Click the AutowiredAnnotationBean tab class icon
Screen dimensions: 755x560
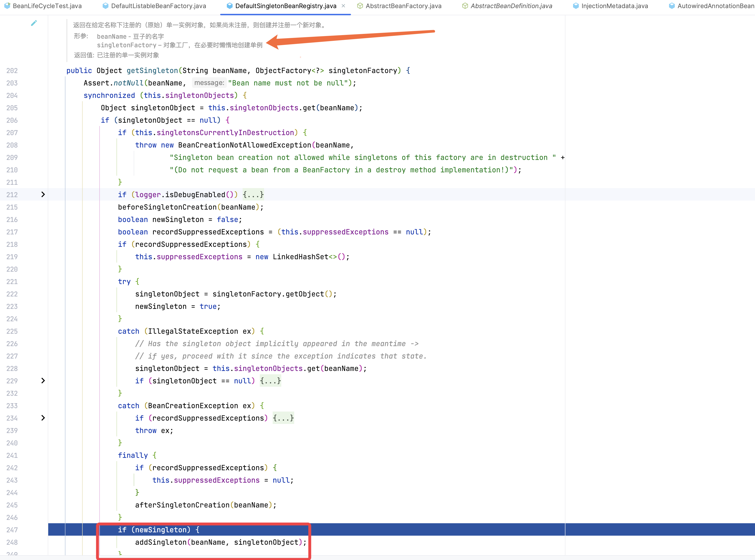pyautogui.click(x=672, y=6)
